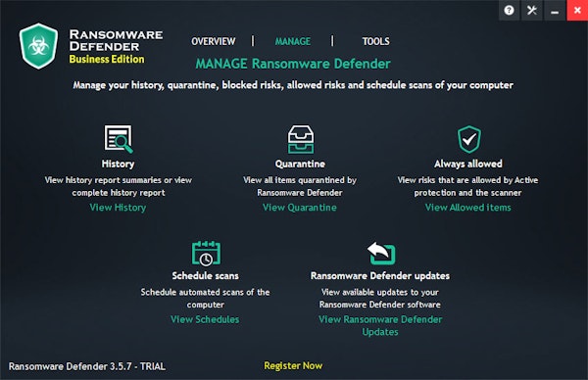Click the Register Now link
This screenshot has height=380, width=588.
(293, 365)
